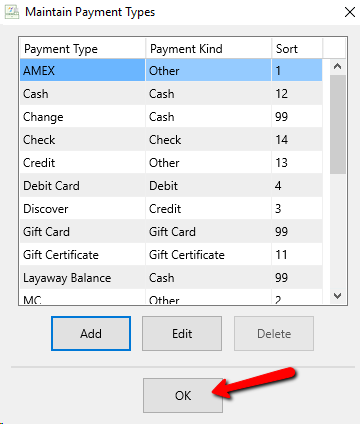This screenshot has height=426, width=360.
Task: Select the MC payment type row
Action: click(x=171, y=297)
